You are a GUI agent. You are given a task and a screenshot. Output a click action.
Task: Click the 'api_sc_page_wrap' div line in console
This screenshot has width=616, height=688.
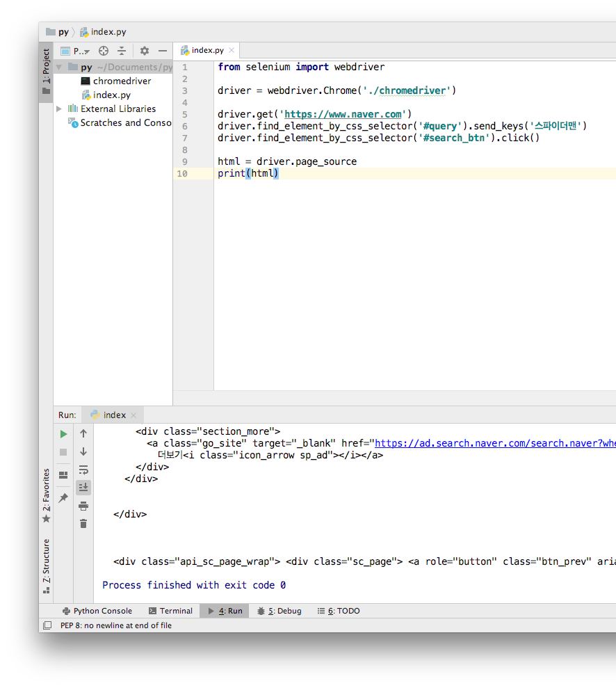(365, 562)
